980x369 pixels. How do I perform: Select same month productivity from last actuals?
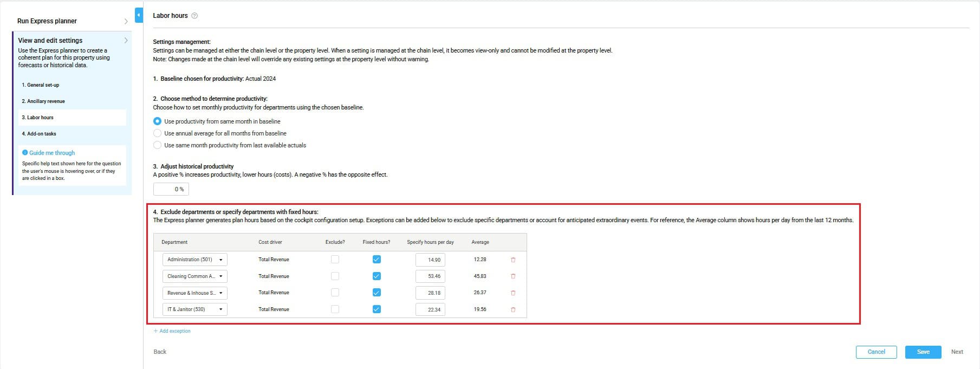(158, 145)
